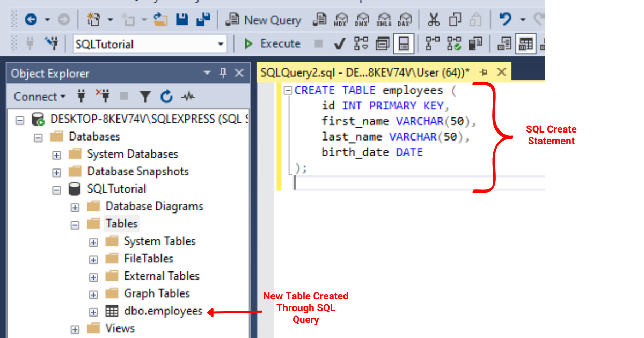
Task: Click the Execute button
Action: tap(272, 44)
